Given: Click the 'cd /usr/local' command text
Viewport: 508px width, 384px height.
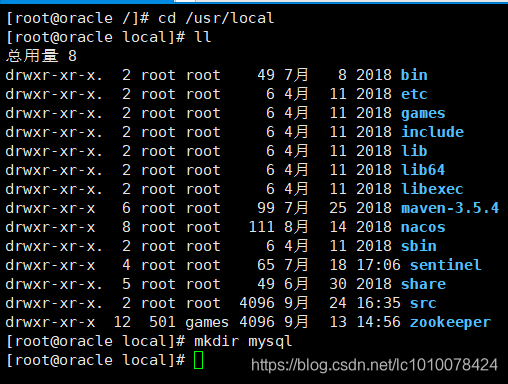Looking at the screenshot, I should pyautogui.click(x=216, y=18).
